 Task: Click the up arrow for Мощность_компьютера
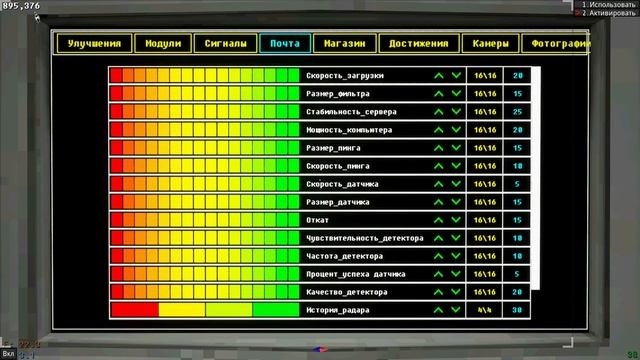439,130
